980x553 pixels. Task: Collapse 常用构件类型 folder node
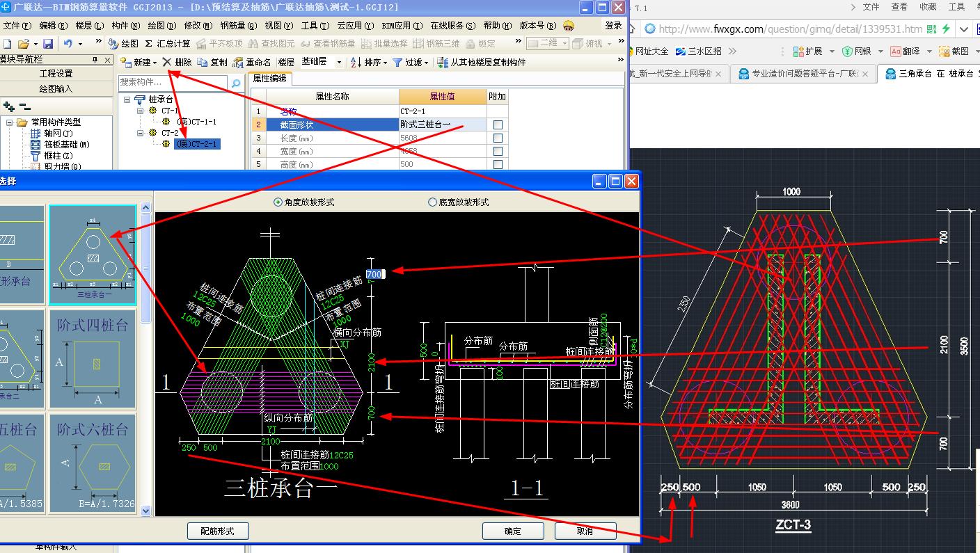10,122
